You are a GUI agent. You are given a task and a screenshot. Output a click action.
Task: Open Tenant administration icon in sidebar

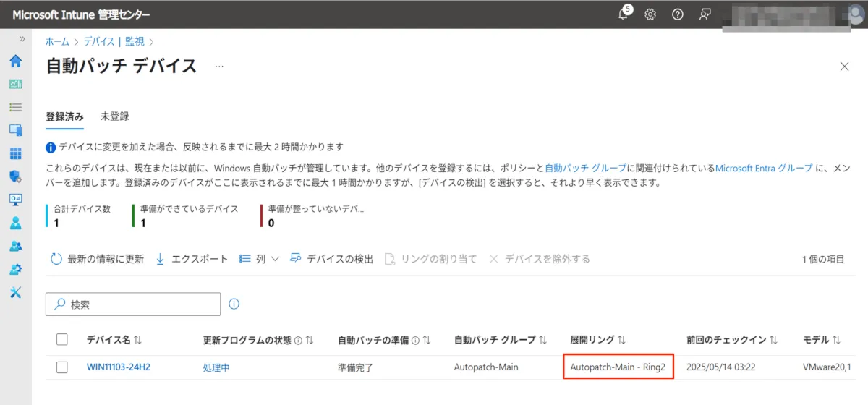(x=15, y=269)
